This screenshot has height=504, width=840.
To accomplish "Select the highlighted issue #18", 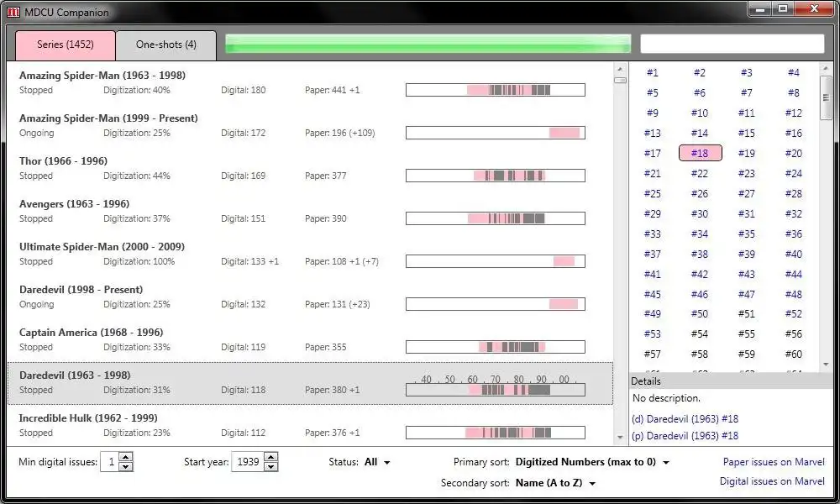I will click(x=700, y=153).
